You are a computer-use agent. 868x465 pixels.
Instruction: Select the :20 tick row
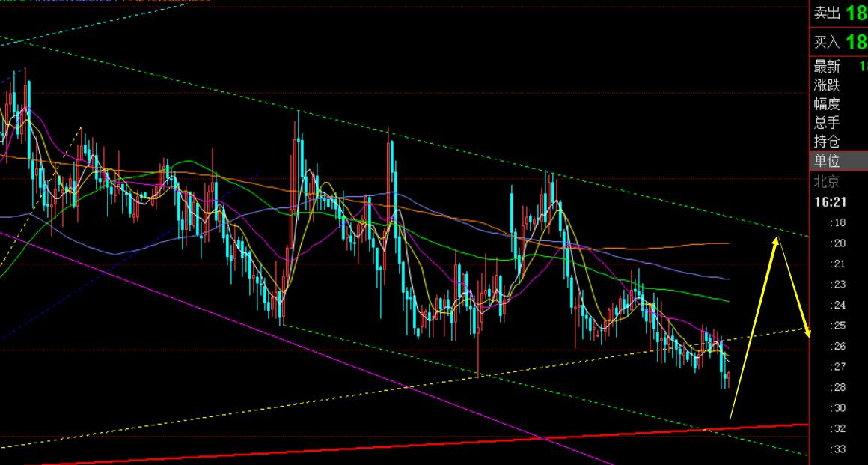click(x=839, y=243)
